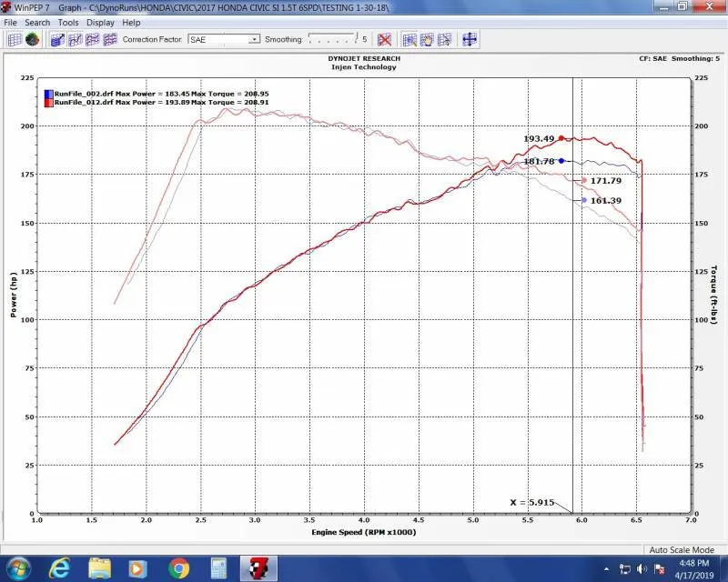Click the blue crosshair toolbar icon
Screen dimensions: 728x582
pyautogui.click(x=470, y=39)
